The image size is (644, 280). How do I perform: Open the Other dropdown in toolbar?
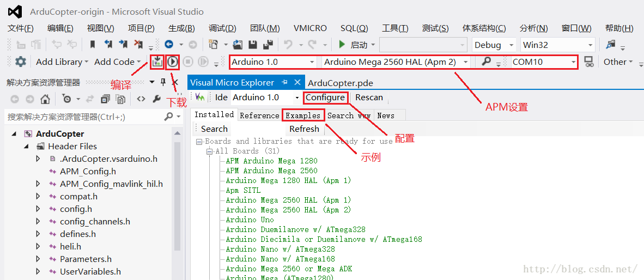pos(618,62)
